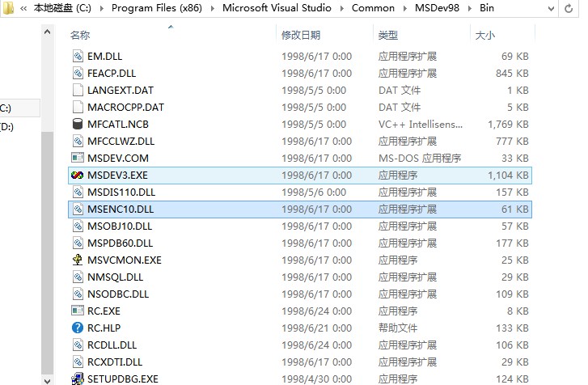588x385 pixels.
Task: Click the RC.EXE program icon
Action: [78, 311]
